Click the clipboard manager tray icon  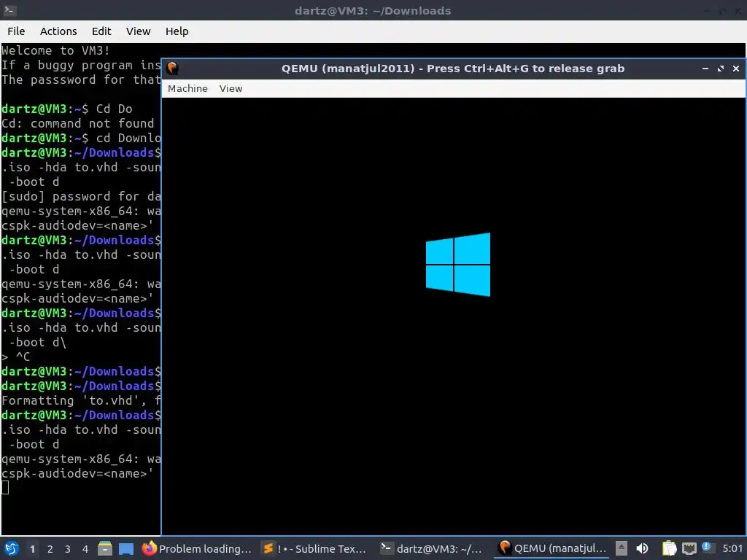point(670,548)
